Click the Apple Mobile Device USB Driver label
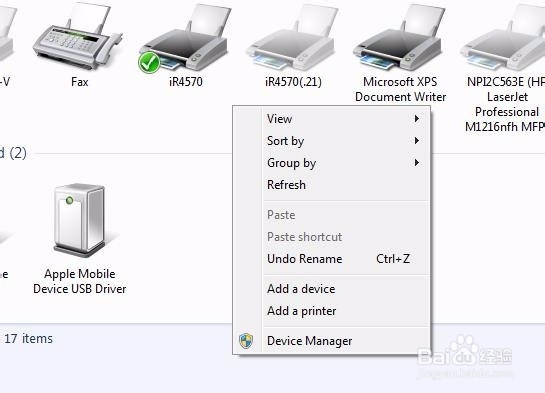Screen dimensions: 545x393 click(x=80, y=281)
